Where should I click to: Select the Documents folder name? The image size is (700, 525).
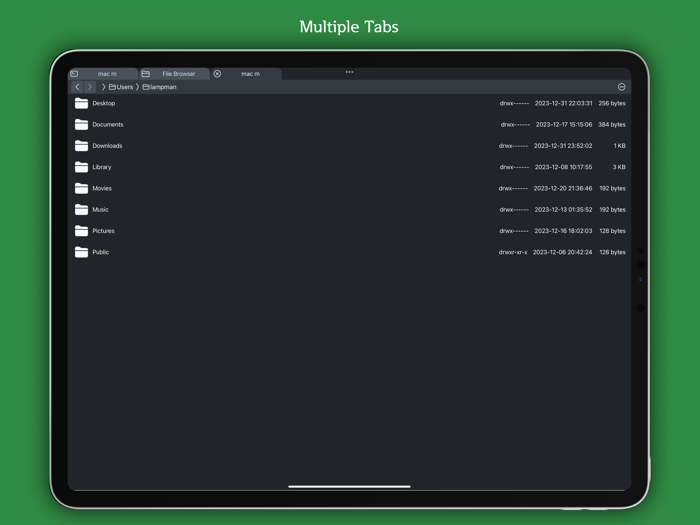point(108,125)
